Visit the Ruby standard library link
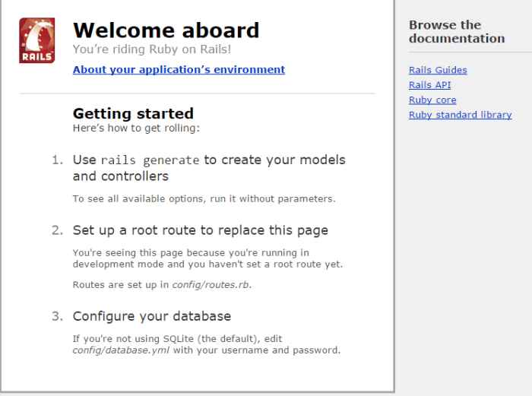Viewport: 532px width, 396px height. pos(460,115)
